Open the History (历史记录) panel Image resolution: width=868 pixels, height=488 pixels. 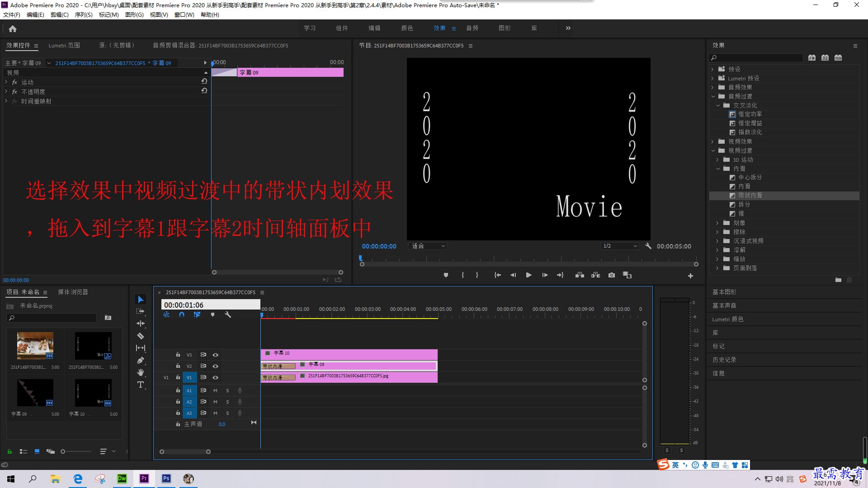click(x=724, y=360)
